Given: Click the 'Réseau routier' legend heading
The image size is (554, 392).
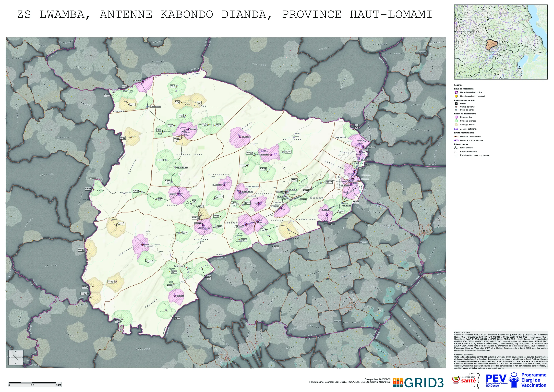Looking at the screenshot, I should point(461,144).
